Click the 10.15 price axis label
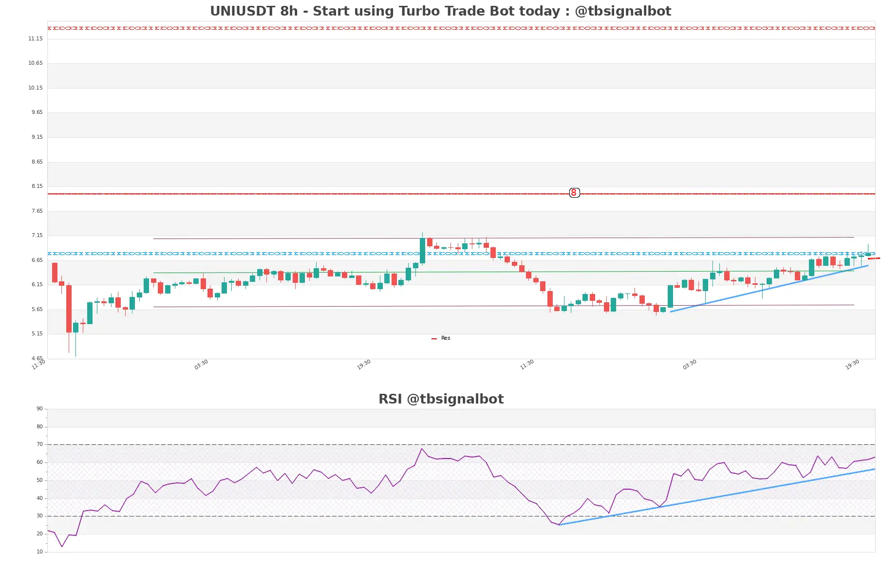 click(36, 88)
